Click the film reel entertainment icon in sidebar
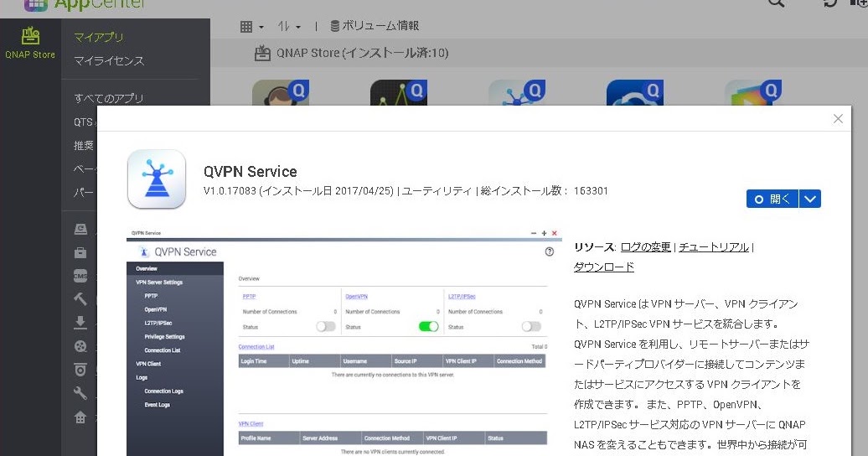Viewport: 868px width, 456px height. pyautogui.click(x=80, y=346)
